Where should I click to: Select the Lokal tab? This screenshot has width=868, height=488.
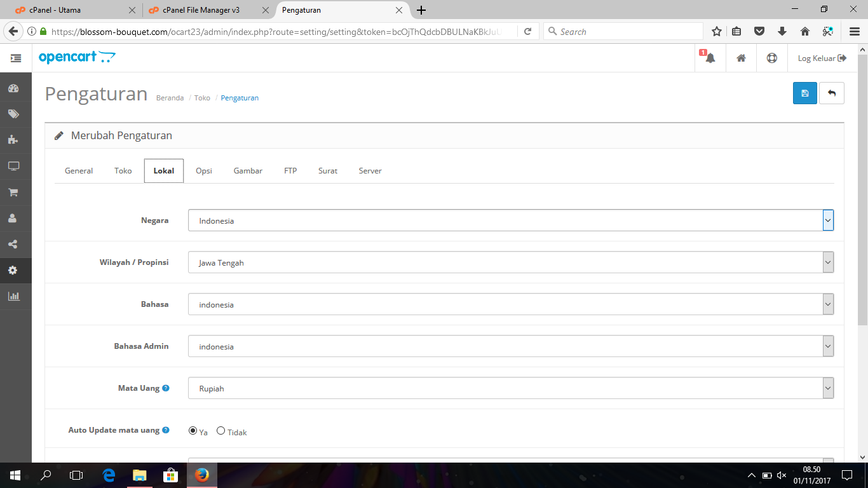click(x=164, y=171)
